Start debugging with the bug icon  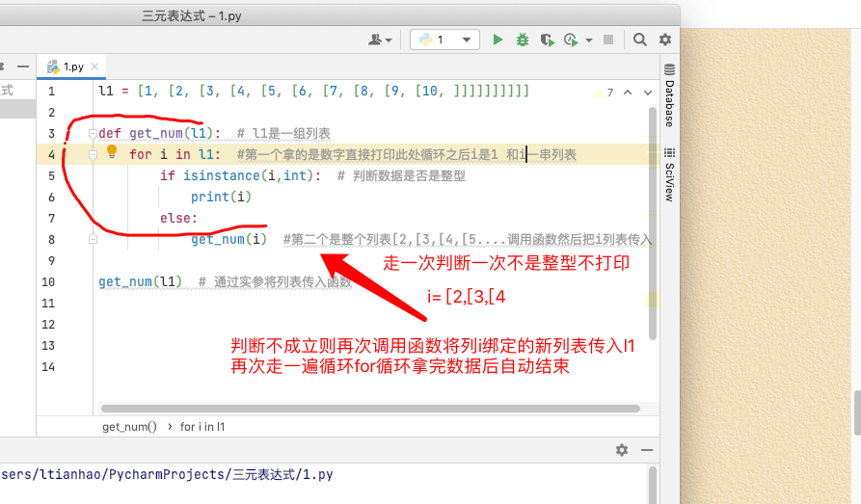click(523, 40)
